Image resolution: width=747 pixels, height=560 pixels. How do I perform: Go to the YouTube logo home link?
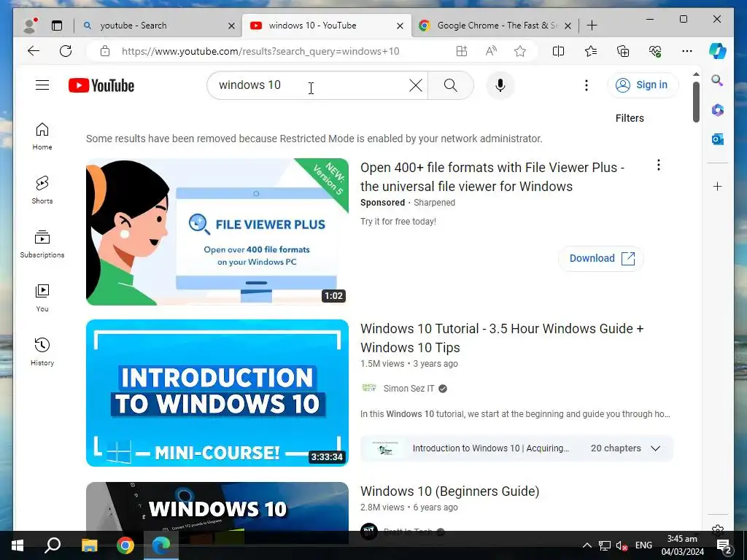pyautogui.click(x=101, y=85)
